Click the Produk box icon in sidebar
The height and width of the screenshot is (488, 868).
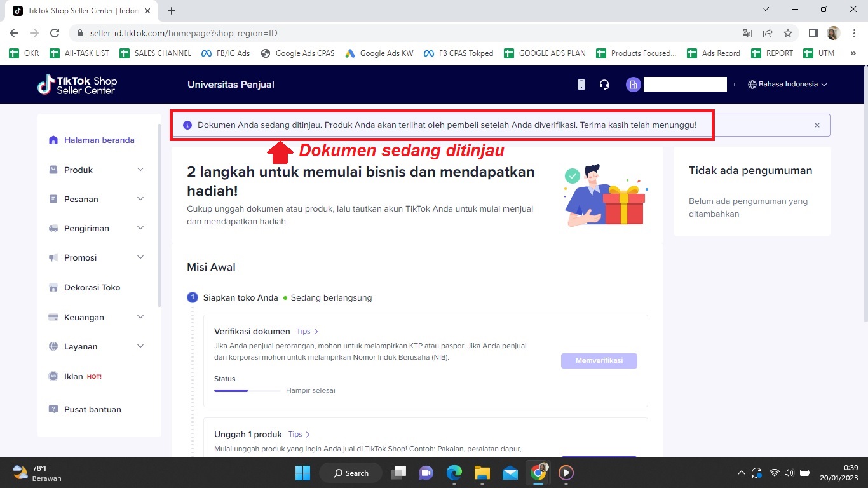(x=53, y=170)
